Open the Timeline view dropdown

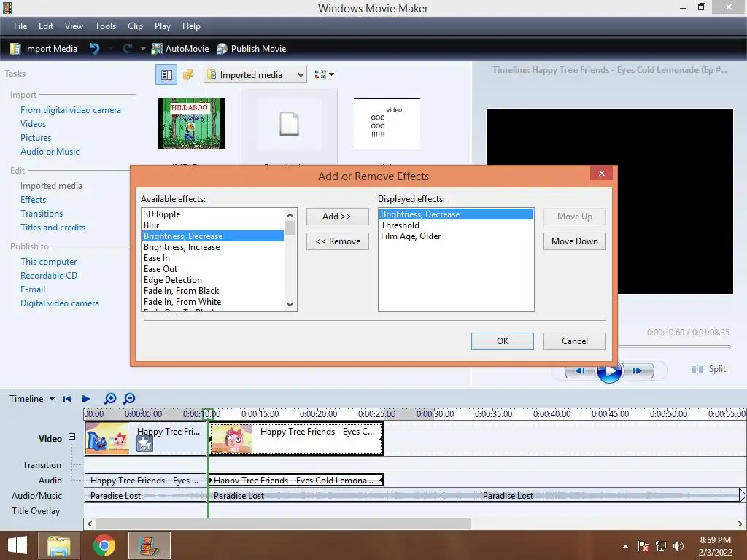31,399
